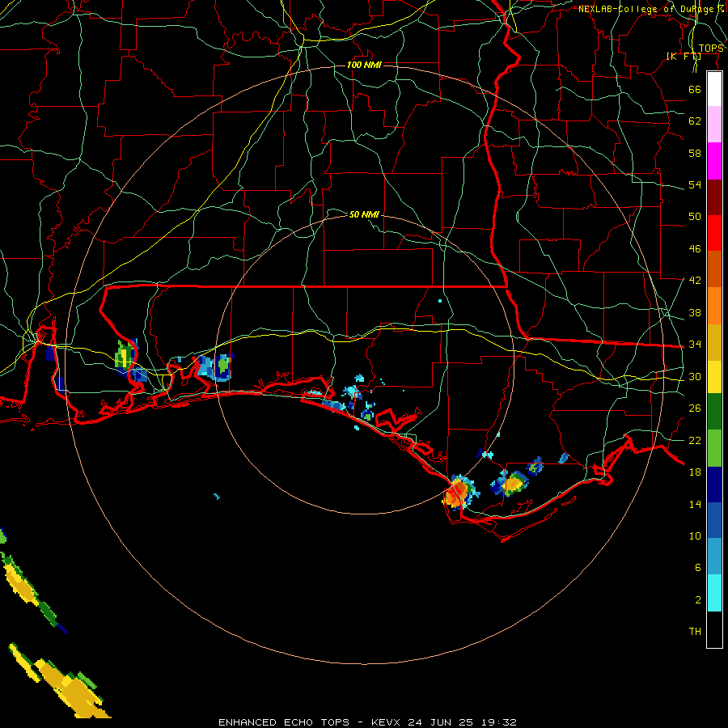
Task: Click the '26' legend value
Action: click(x=695, y=408)
